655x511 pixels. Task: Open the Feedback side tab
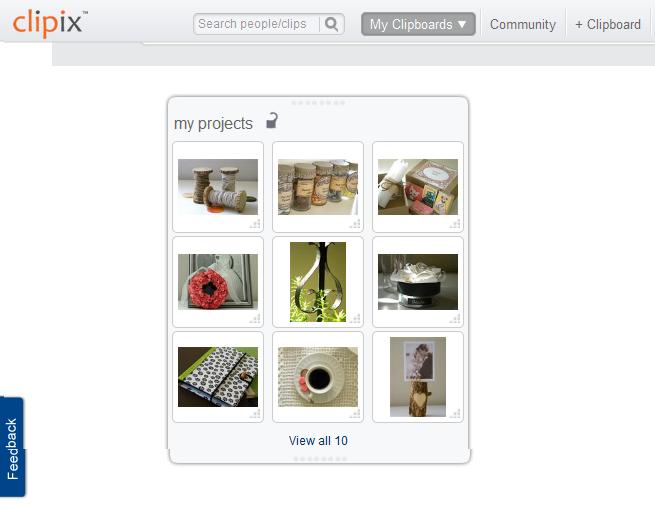click(12, 447)
